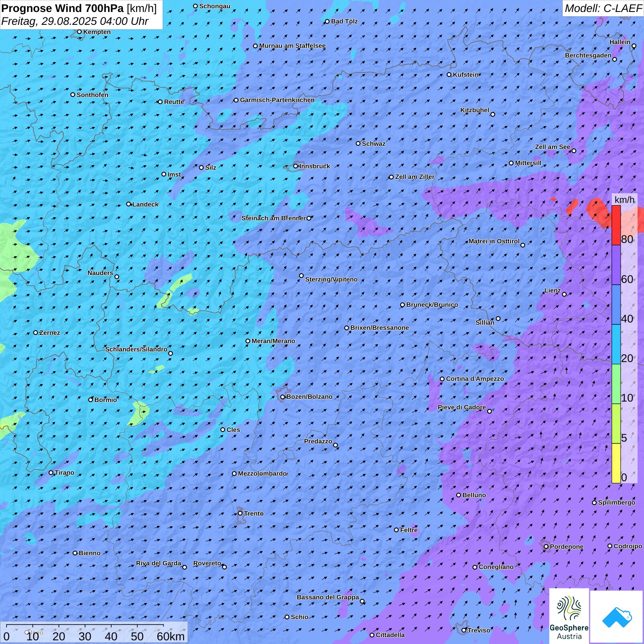Click the Zell am See marker
Screen dimensions: 644x644
pos(574,151)
